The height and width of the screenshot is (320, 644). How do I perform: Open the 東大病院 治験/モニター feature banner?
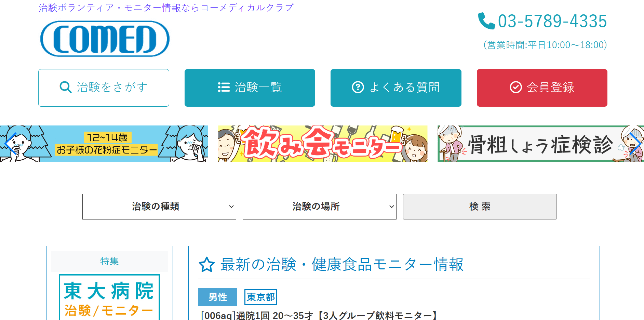point(109,297)
